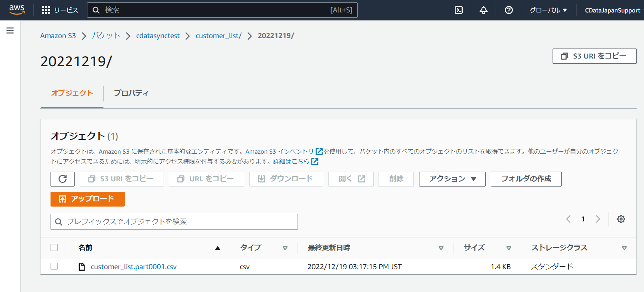Open table settings gear icon
Image resolution: width=644 pixels, height=292 pixels.
pos(621,219)
